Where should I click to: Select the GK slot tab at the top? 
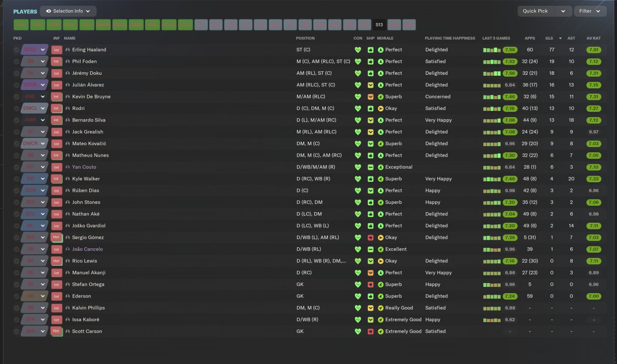tap(21, 25)
